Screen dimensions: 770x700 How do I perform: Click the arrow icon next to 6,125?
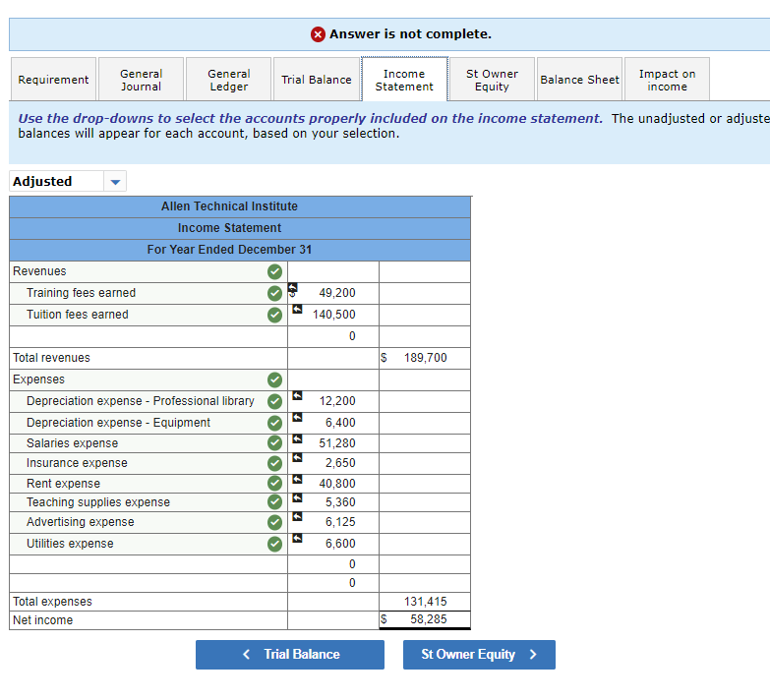tap(297, 516)
